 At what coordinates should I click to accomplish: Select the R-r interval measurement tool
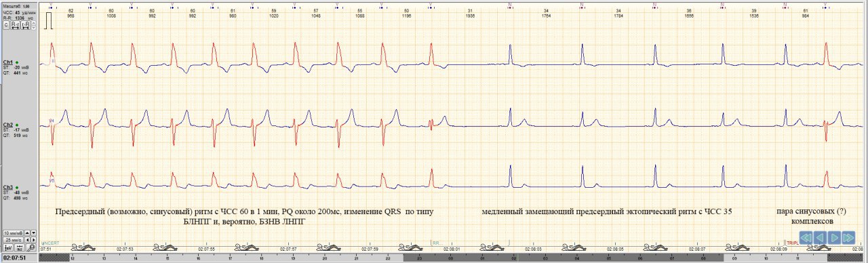pyautogui.click(x=15, y=24)
